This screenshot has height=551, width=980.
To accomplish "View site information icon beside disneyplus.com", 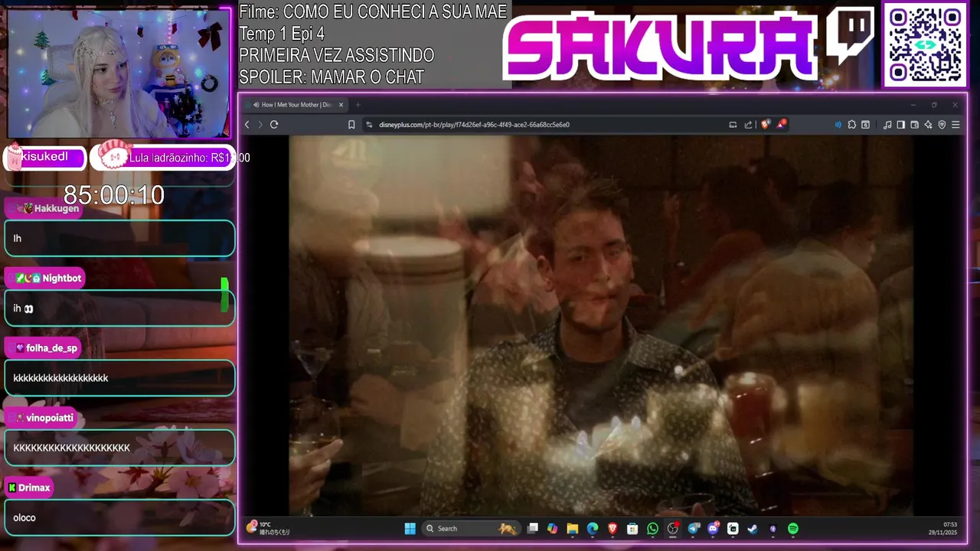I will (369, 125).
